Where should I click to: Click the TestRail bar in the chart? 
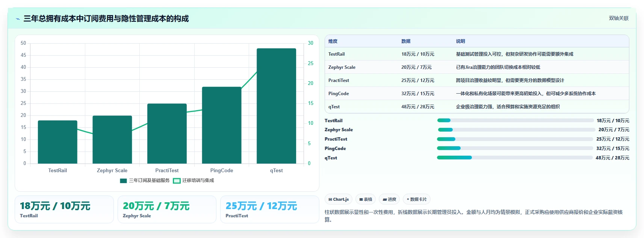(57, 142)
